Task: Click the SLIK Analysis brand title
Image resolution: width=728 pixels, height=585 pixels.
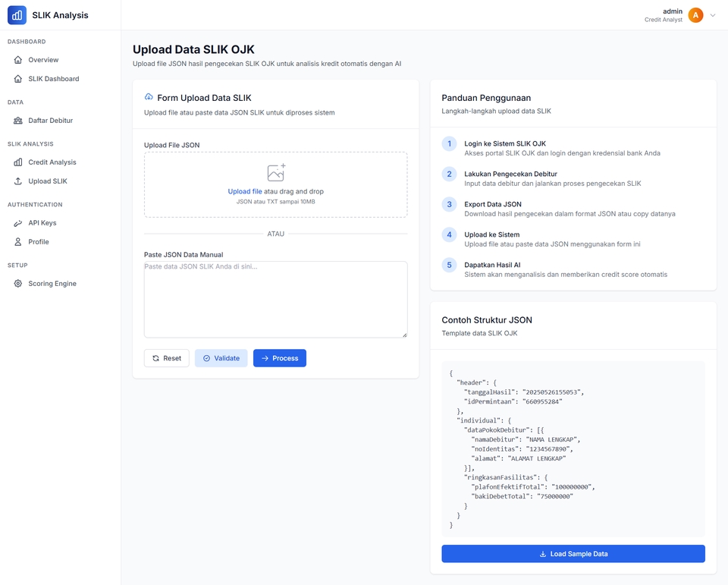Action: pos(61,15)
